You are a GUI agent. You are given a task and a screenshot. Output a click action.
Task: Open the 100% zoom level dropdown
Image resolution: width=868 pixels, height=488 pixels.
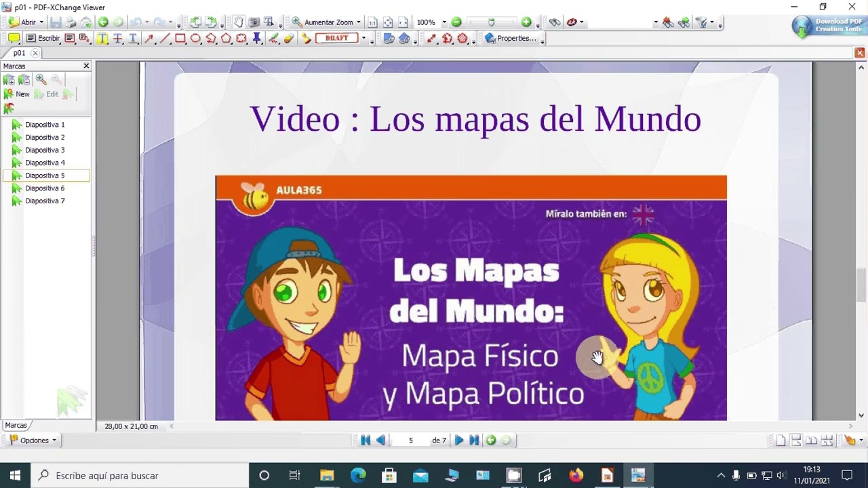[444, 22]
